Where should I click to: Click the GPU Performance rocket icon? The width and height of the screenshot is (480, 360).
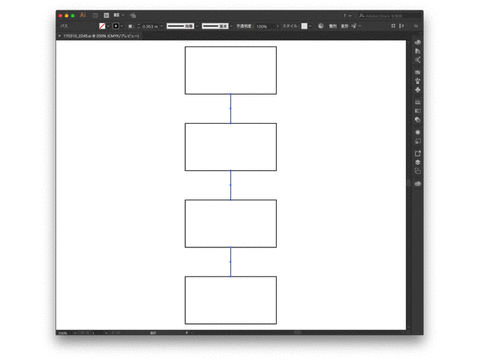coord(133,15)
